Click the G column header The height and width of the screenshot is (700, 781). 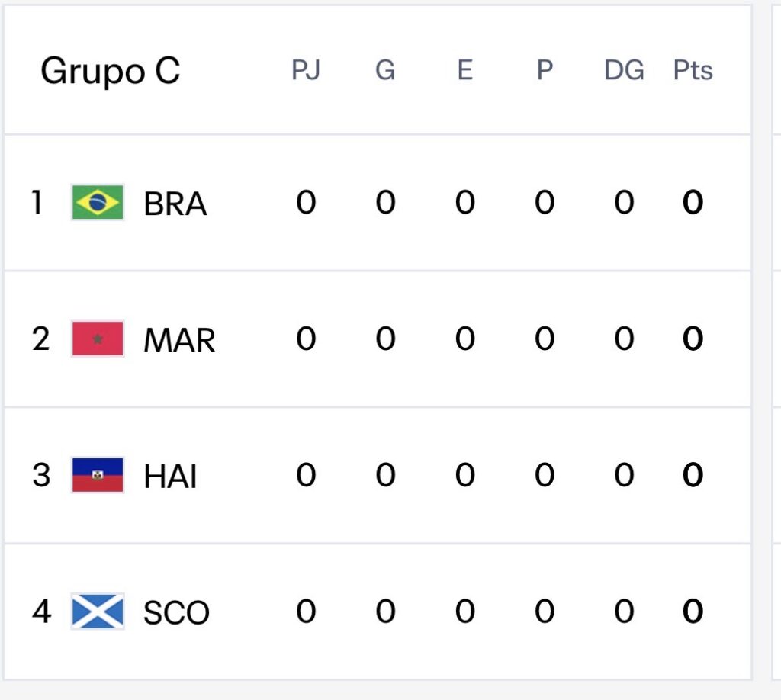pyautogui.click(x=385, y=71)
